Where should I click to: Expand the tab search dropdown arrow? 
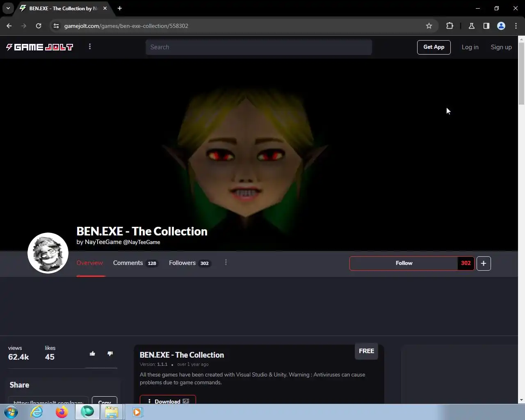click(x=8, y=8)
